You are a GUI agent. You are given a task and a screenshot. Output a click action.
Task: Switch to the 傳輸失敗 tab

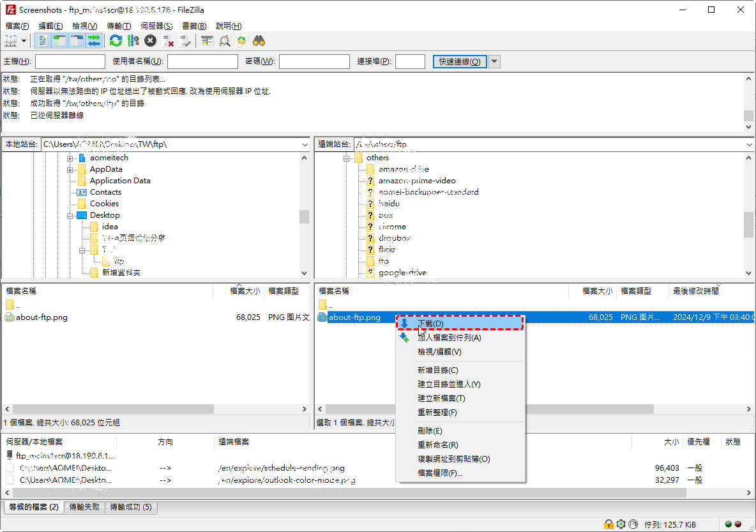pyautogui.click(x=84, y=507)
